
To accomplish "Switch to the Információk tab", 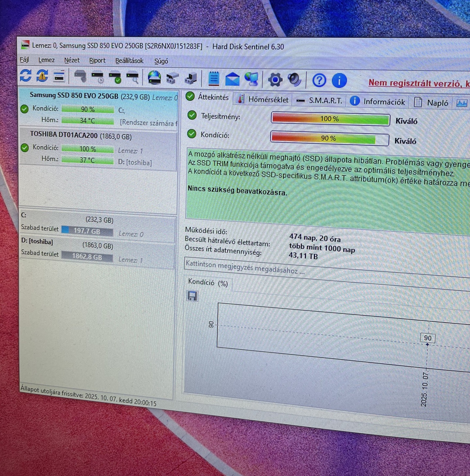I will (377, 102).
